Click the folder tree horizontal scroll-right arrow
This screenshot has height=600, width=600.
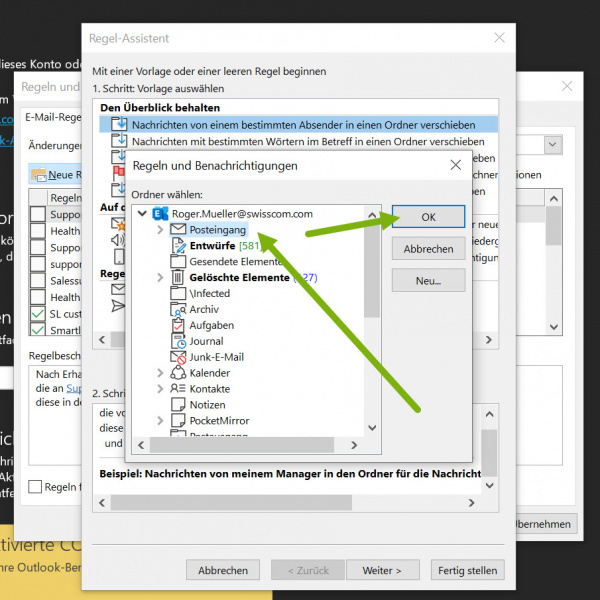point(354,445)
